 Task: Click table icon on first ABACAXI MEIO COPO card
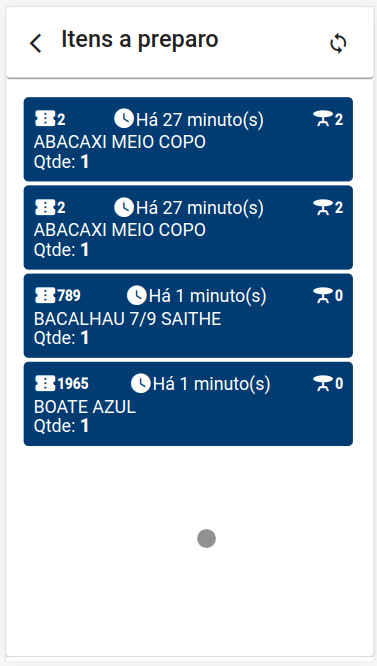[323, 119]
